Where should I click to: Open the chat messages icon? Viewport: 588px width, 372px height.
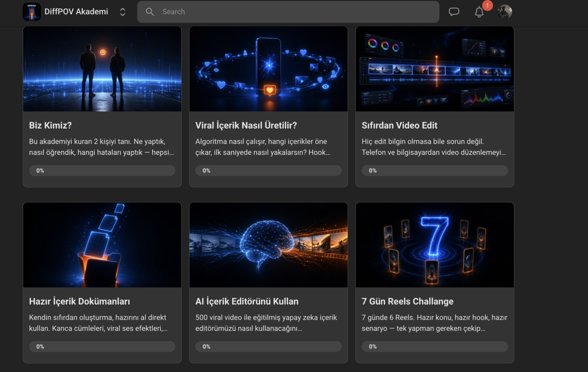click(454, 12)
